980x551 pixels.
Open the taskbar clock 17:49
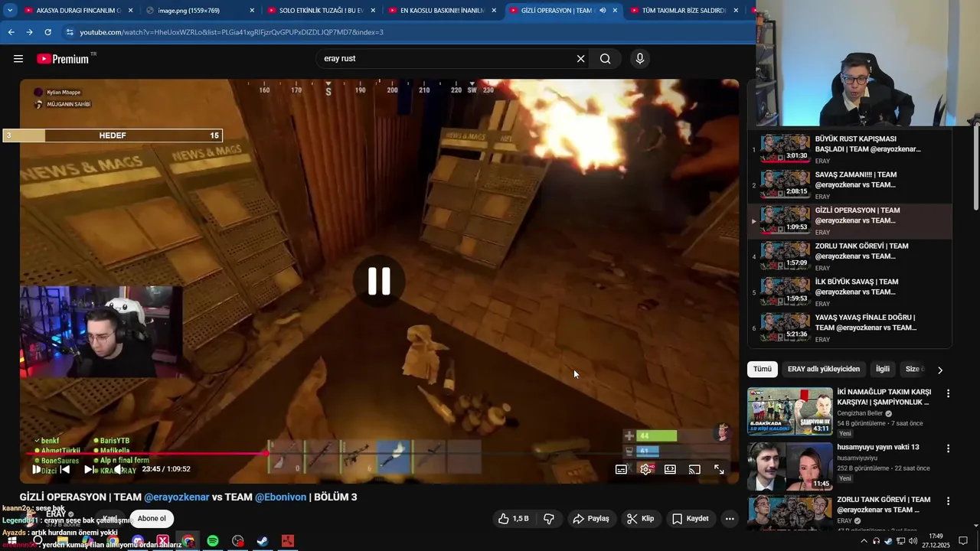pos(936,541)
